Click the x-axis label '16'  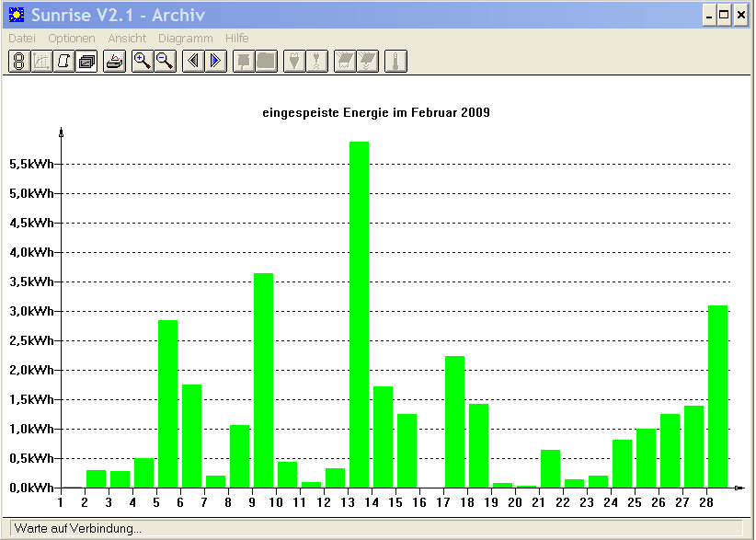point(419,502)
